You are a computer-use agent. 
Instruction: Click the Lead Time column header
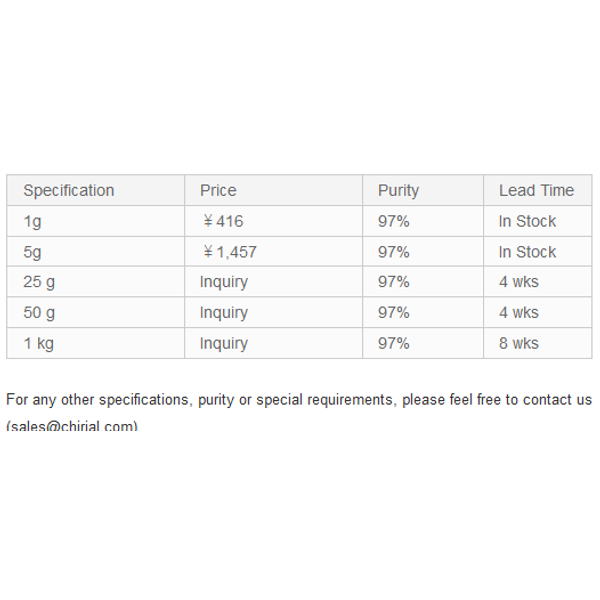pos(536,191)
